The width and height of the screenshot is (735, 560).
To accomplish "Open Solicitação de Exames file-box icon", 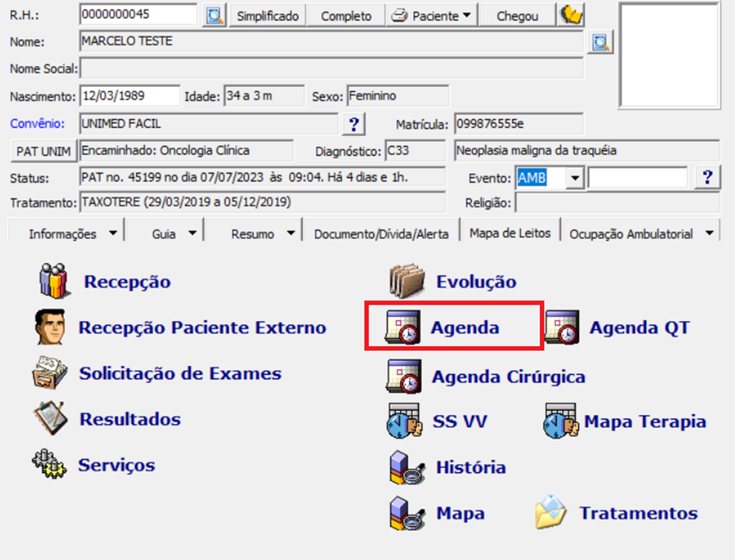I will point(50,373).
